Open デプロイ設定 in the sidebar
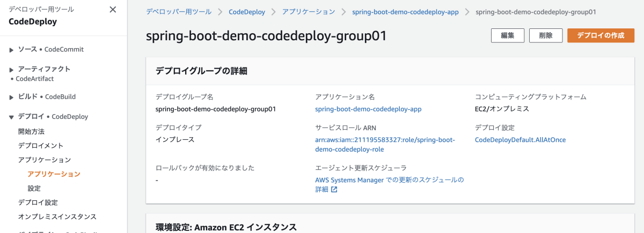 38,202
